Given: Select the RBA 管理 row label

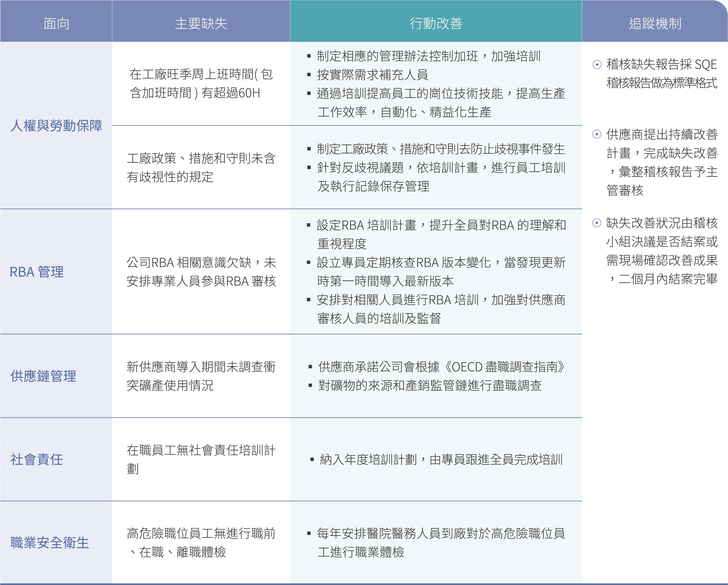Looking at the screenshot, I should coord(37,272).
